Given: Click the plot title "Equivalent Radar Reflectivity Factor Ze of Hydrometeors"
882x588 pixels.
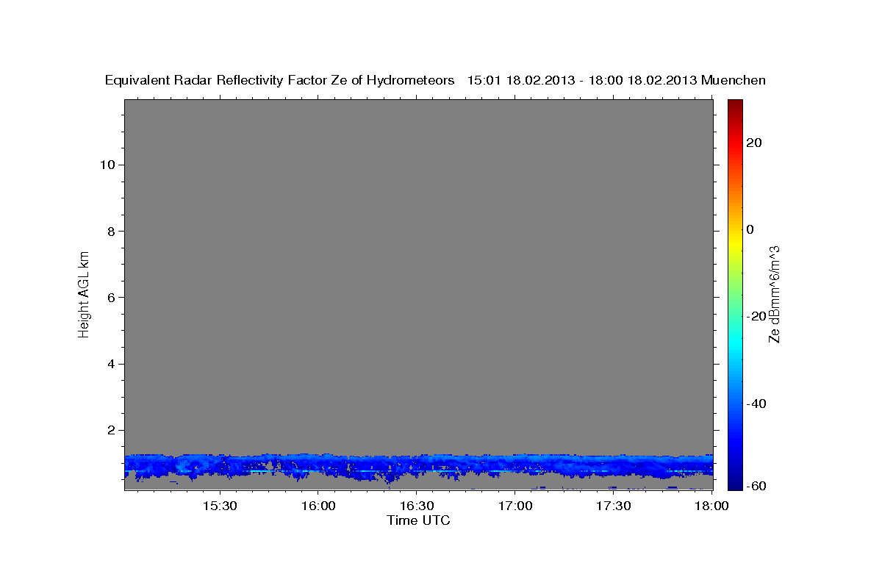Looking at the screenshot, I should pos(279,80).
